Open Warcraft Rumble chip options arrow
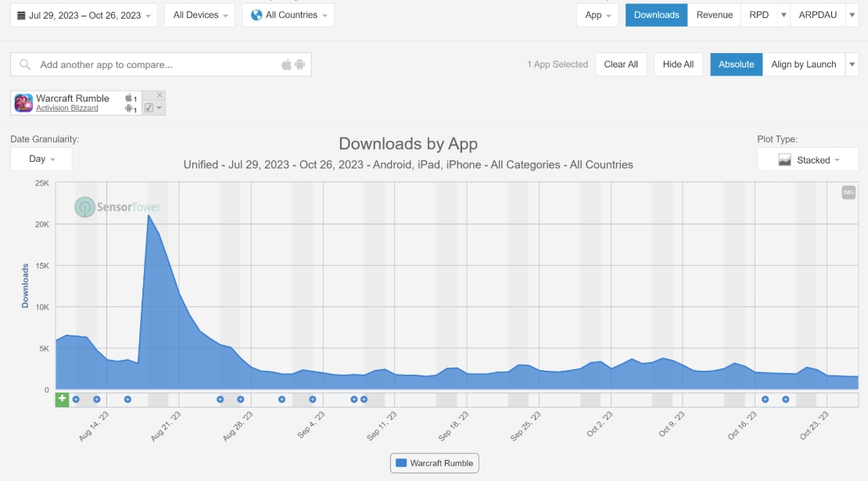This screenshot has width=868, height=481. (160, 108)
